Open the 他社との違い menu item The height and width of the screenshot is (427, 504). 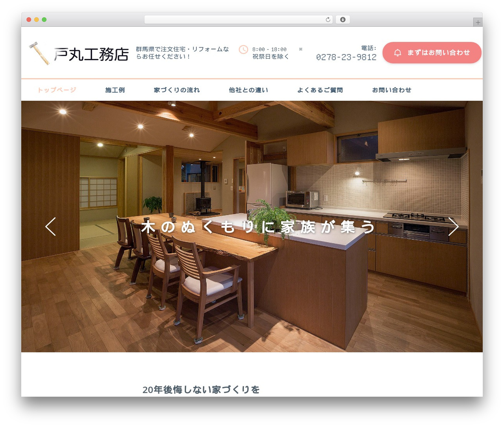click(248, 90)
